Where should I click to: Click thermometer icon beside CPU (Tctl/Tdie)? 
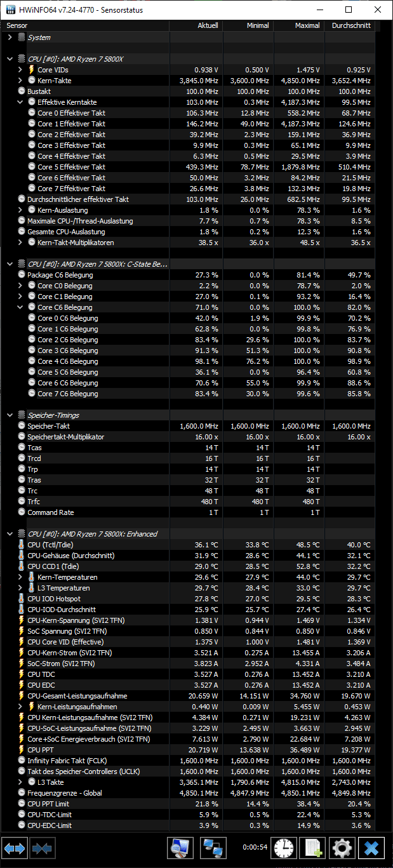point(22,544)
